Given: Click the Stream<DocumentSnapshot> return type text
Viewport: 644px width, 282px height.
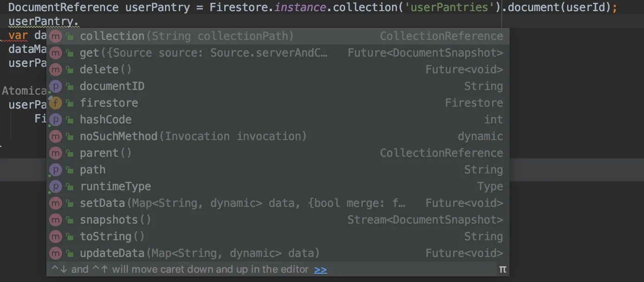Looking at the screenshot, I should coord(425,220).
